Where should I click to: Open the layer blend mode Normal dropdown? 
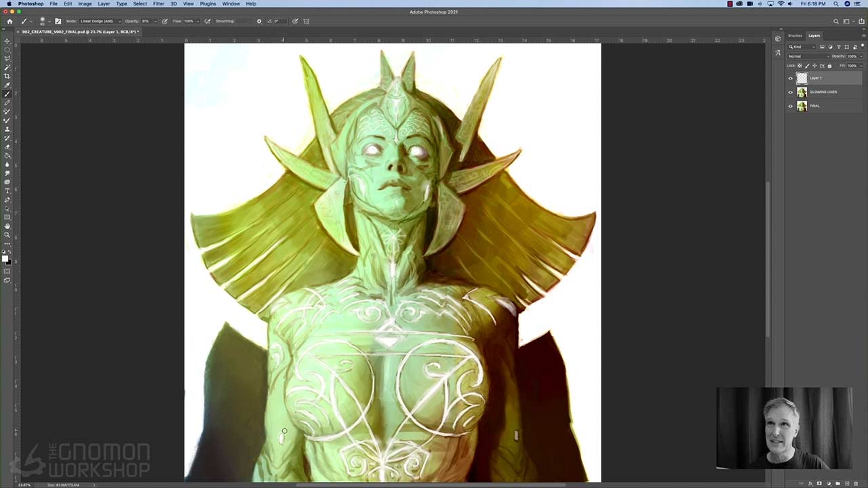coord(808,56)
